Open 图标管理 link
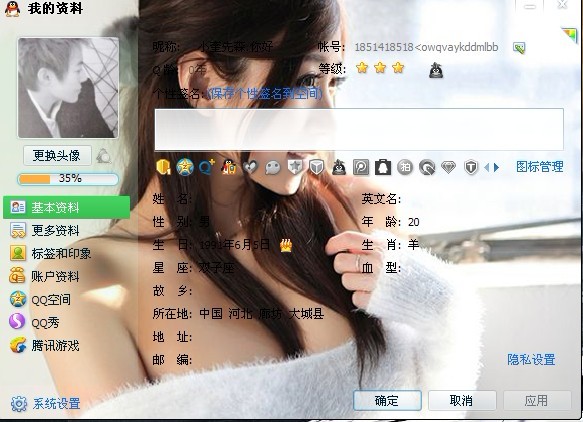 (x=539, y=167)
